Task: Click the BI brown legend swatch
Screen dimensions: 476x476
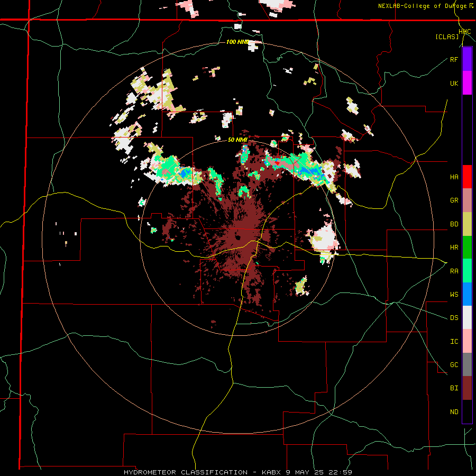Action: click(x=467, y=388)
